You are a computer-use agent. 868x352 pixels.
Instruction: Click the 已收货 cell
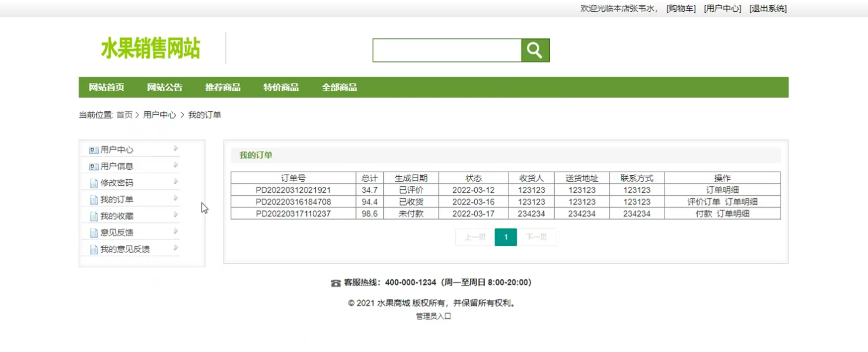[x=411, y=202]
